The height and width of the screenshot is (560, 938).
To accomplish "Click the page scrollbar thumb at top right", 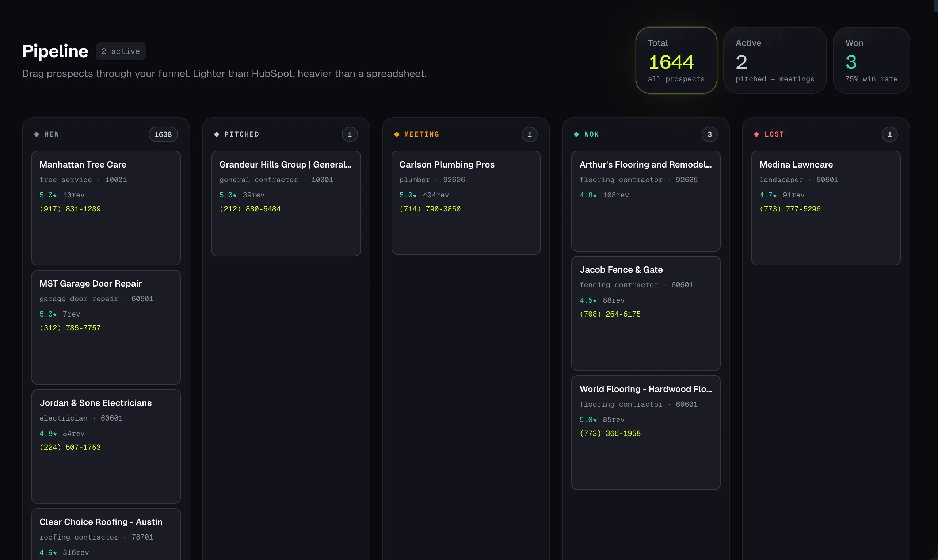I will pyautogui.click(x=936, y=7).
